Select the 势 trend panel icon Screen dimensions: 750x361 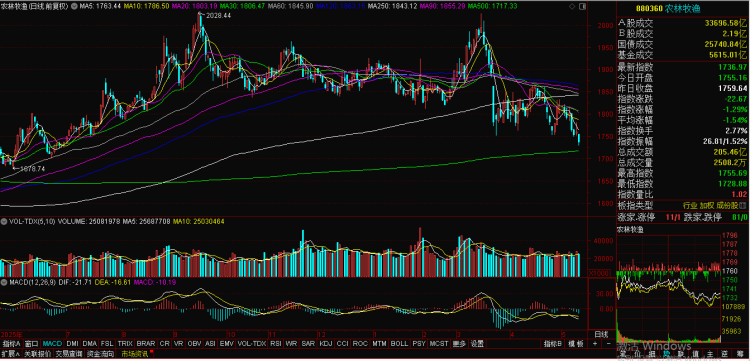(x=666, y=354)
